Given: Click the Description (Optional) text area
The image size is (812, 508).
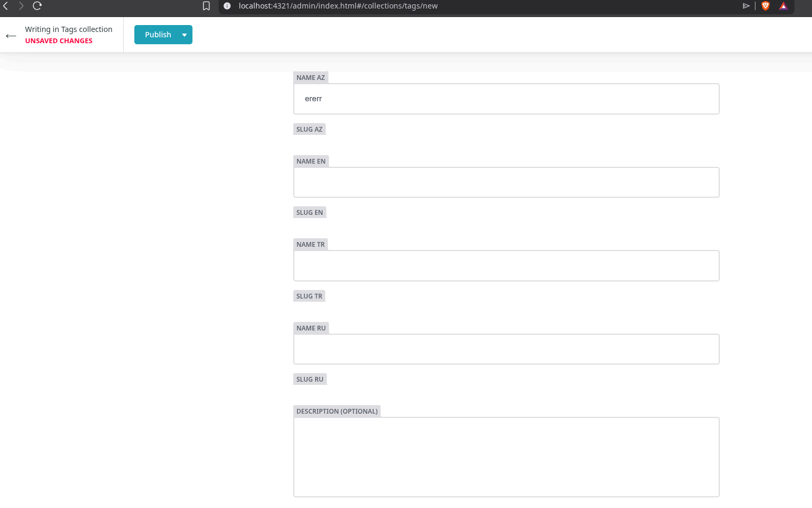Looking at the screenshot, I should 506,457.
